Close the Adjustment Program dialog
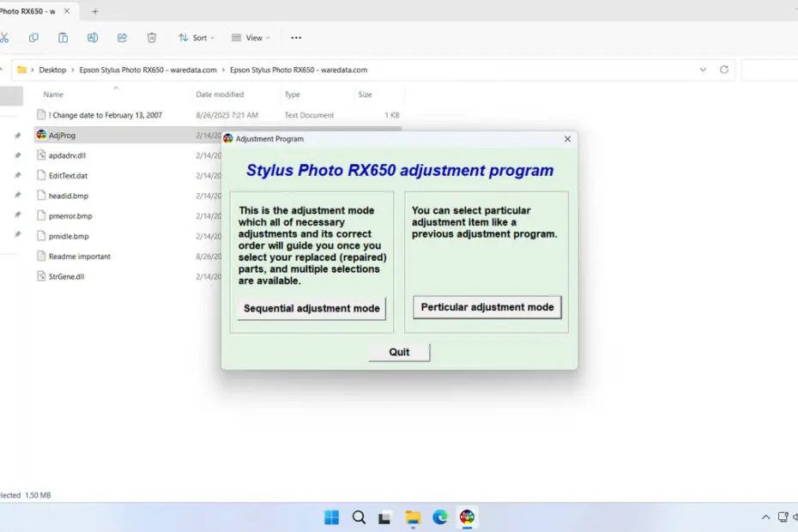Screen dimensions: 798x532 [x=567, y=139]
